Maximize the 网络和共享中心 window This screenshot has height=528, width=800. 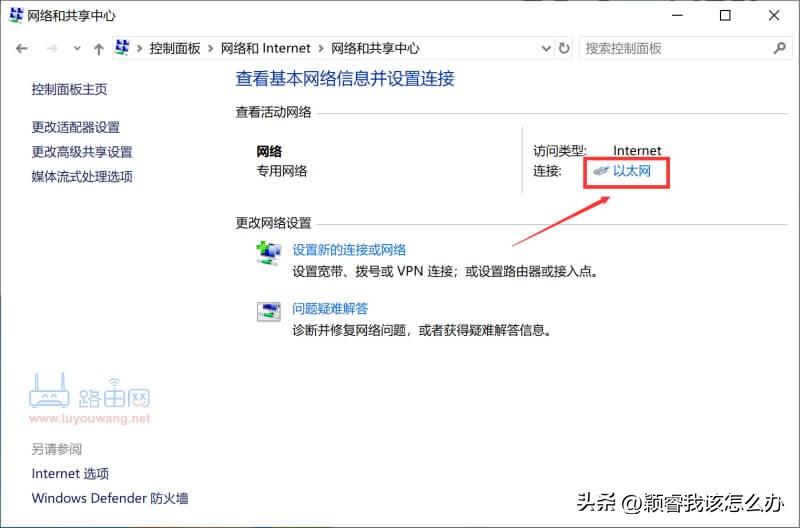click(725, 15)
